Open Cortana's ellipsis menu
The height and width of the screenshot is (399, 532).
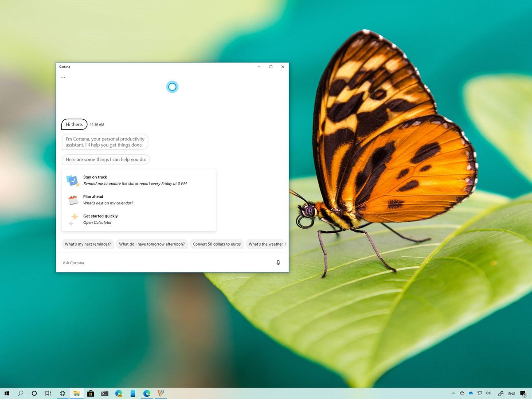click(63, 77)
